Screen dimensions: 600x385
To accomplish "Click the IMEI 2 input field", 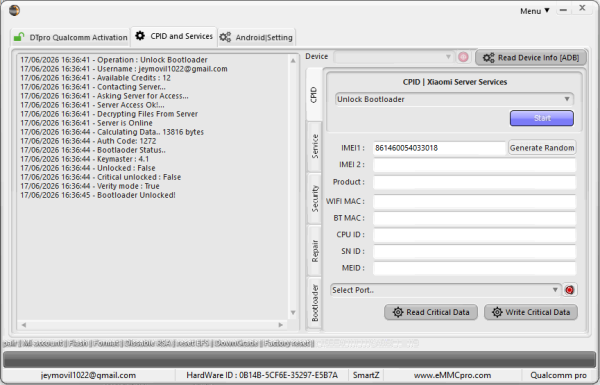I will (x=474, y=165).
